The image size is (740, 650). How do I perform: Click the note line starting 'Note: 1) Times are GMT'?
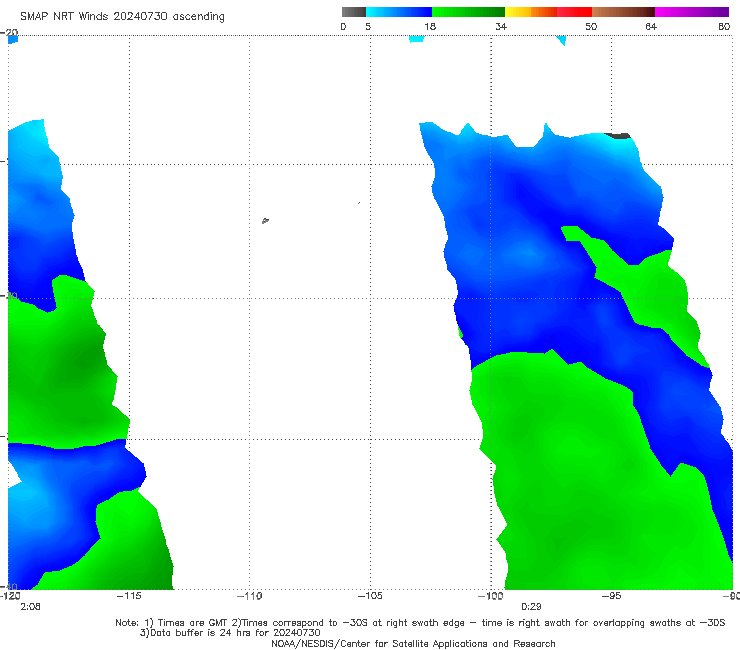pos(420,623)
